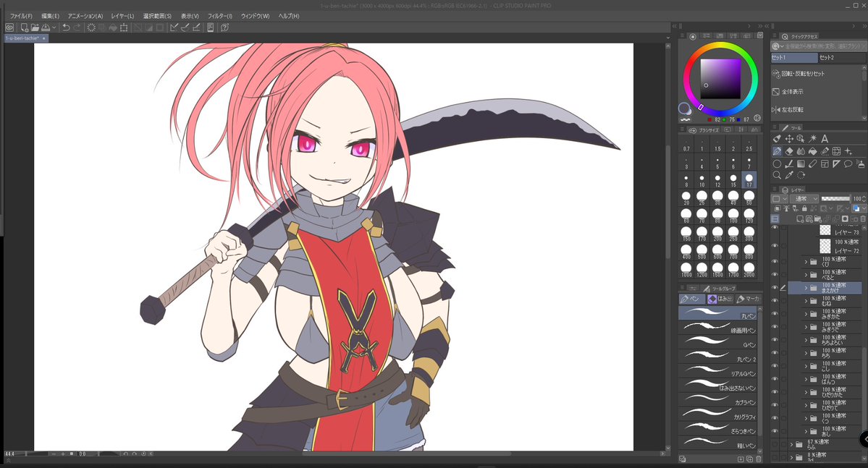Open フィルター(I) menu
The width and height of the screenshot is (868, 468).
pyautogui.click(x=220, y=16)
